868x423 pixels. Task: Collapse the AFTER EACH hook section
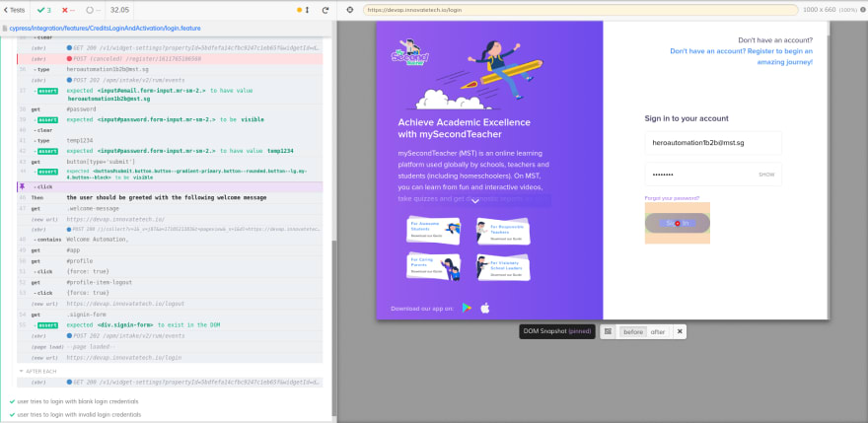(x=37, y=371)
